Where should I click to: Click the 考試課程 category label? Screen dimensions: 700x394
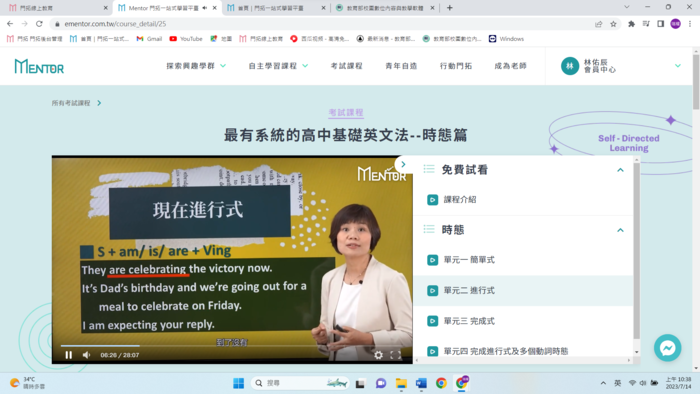tap(346, 112)
